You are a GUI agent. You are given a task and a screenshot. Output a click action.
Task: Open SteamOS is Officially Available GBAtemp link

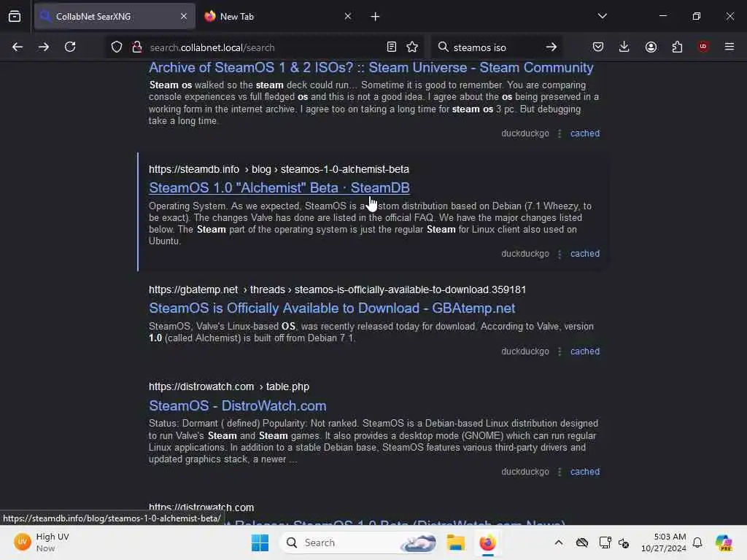(x=332, y=308)
